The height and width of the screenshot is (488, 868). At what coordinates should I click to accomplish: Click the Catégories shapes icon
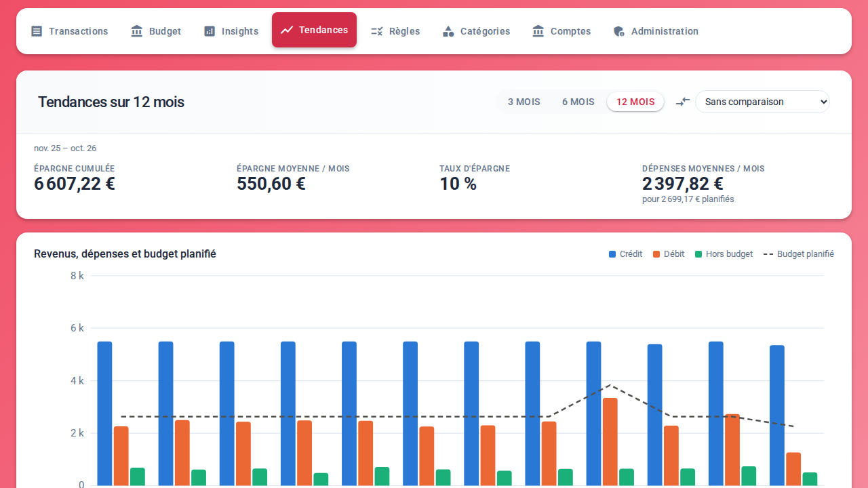pos(448,31)
